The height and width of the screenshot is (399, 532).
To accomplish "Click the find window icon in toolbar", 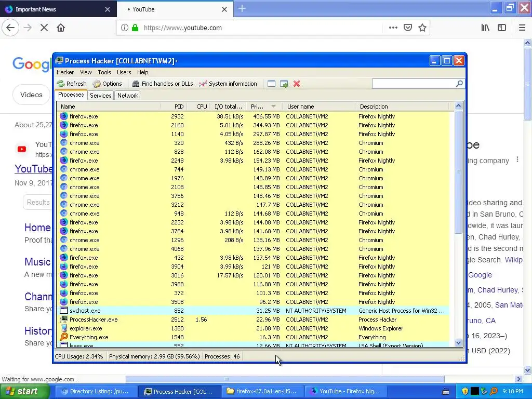I will coord(271,84).
